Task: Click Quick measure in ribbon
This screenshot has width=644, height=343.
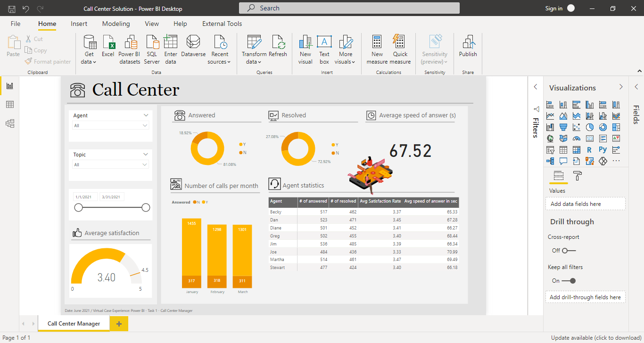Action: tap(400, 49)
